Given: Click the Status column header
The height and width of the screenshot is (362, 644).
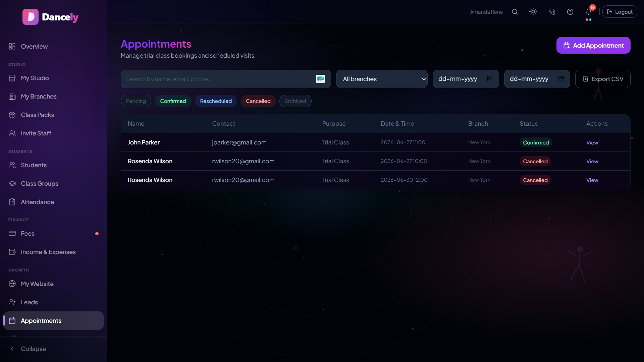Looking at the screenshot, I should point(529,123).
